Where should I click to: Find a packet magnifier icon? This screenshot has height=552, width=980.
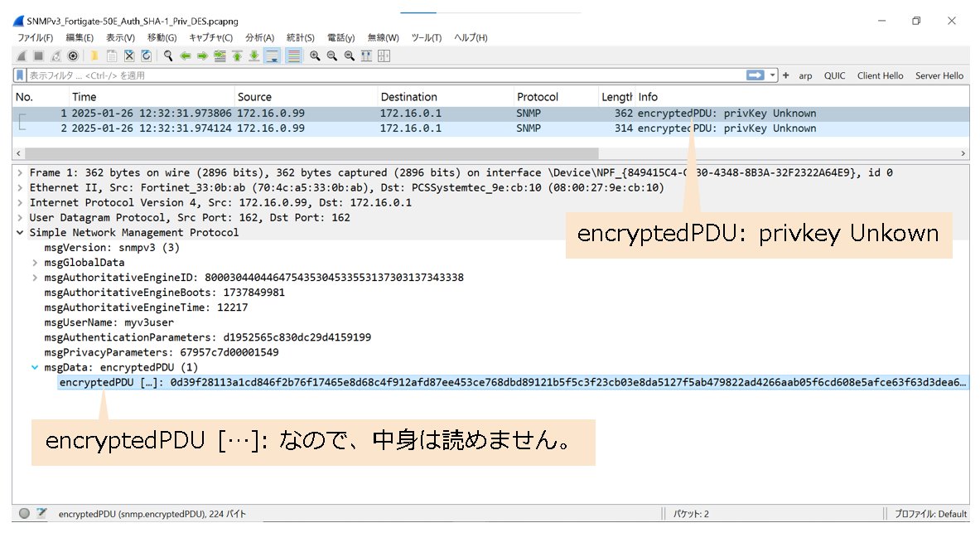(168, 56)
